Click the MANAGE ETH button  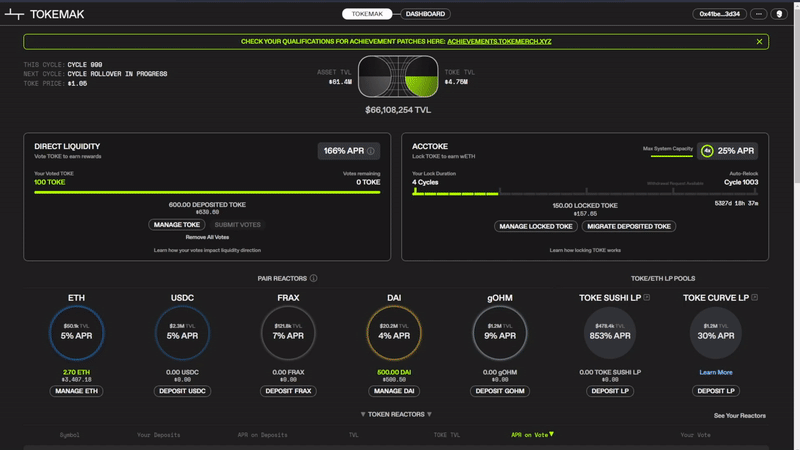tap(77, 391)
